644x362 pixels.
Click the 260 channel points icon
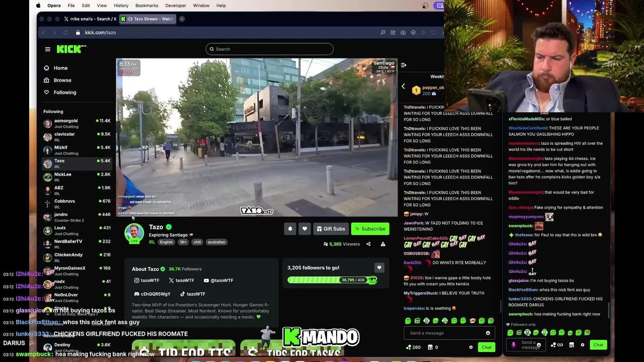[413, 347]
